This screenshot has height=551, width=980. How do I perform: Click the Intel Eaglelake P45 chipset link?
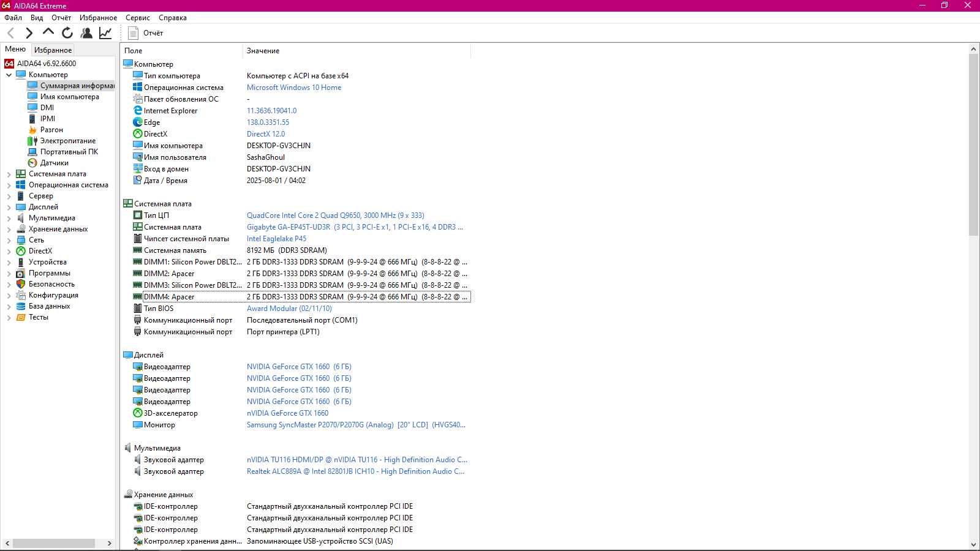(x=276, y=239)
